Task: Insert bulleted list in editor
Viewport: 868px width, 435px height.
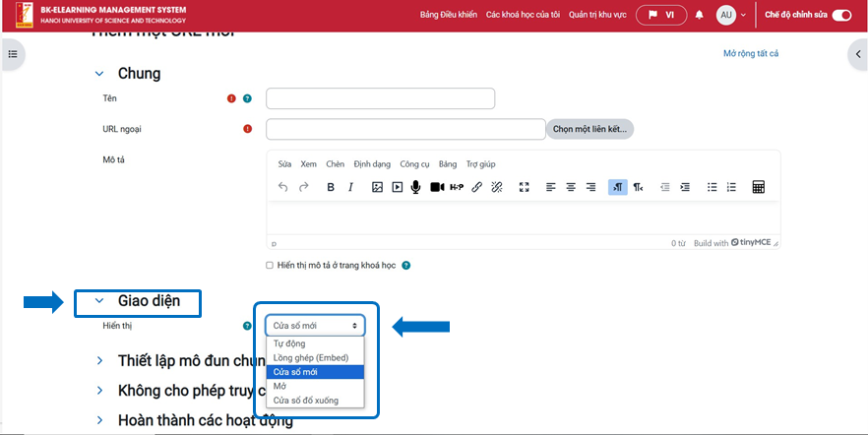Action: tap(712, 187)
